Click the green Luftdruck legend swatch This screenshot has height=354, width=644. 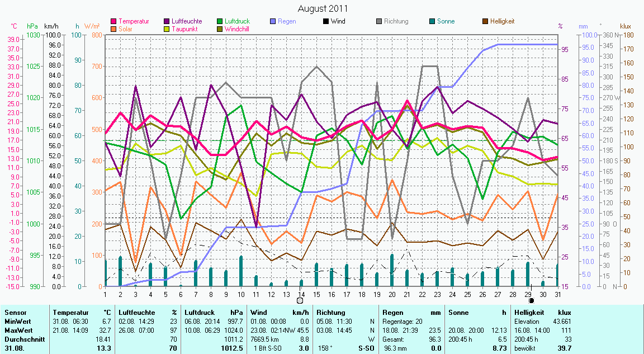(x=220, y=22)
